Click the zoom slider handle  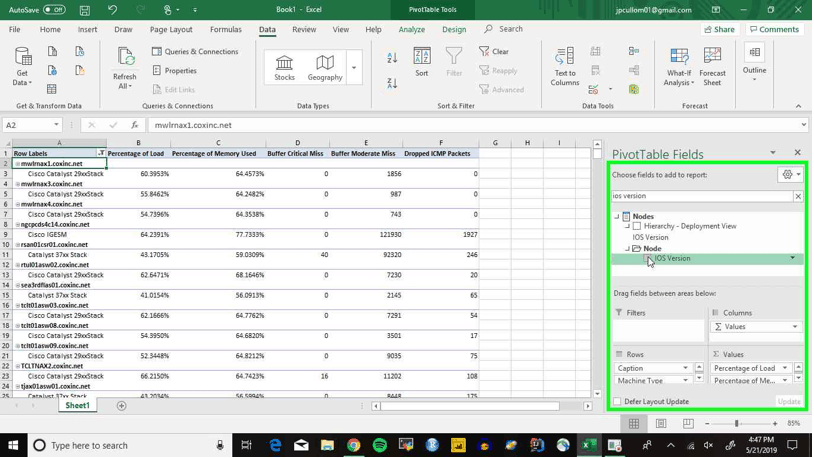(736, 424)
